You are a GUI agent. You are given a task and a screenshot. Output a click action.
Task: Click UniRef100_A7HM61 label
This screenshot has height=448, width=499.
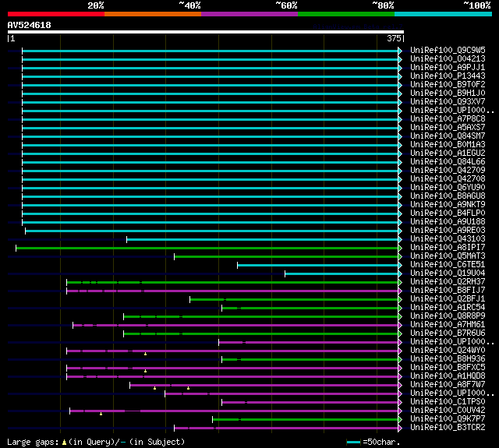pyautogui.click(x=448, y=325)
